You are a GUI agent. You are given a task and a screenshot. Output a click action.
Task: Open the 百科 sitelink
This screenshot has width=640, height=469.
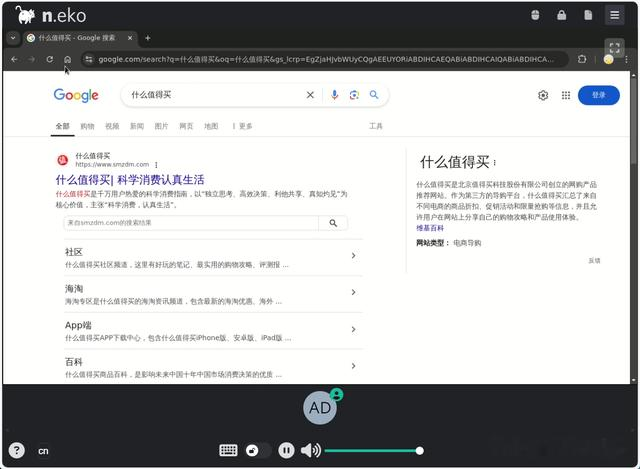(73, 362)
